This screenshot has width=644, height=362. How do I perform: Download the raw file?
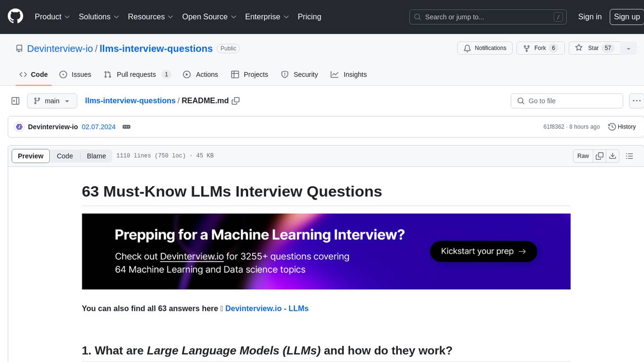[613, 156]
